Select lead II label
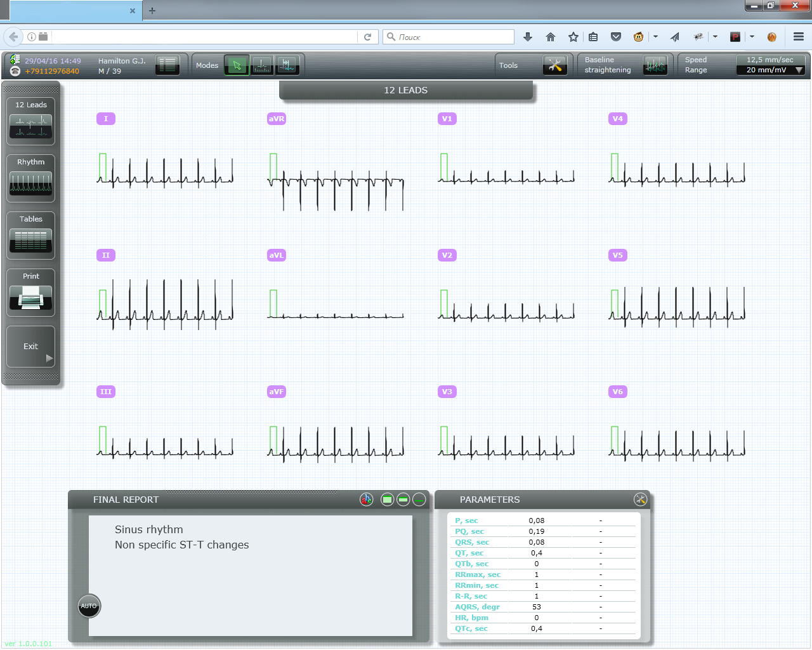 coord(106,255)
